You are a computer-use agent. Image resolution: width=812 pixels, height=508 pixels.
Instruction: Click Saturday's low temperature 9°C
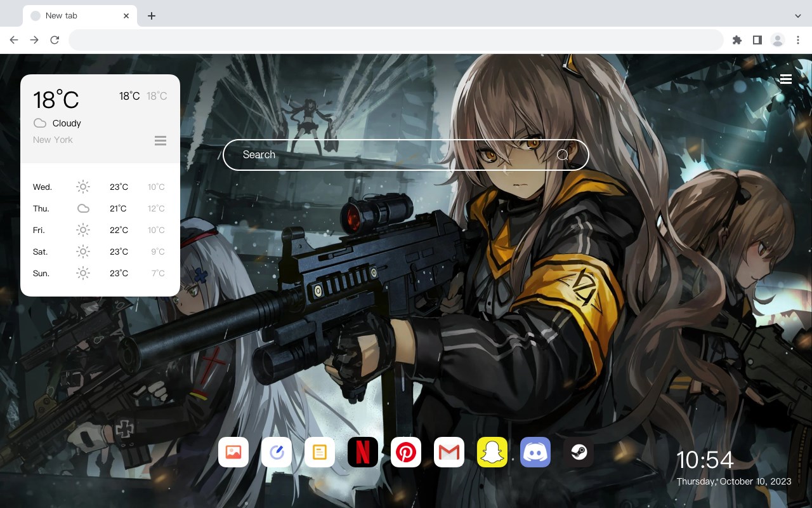[x=158, y=251]
